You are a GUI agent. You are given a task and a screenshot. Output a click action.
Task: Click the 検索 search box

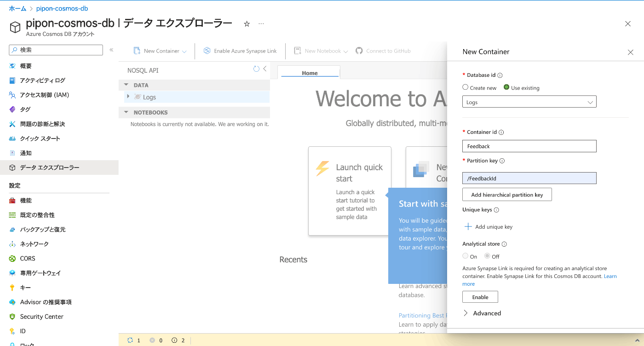[56, 50]
